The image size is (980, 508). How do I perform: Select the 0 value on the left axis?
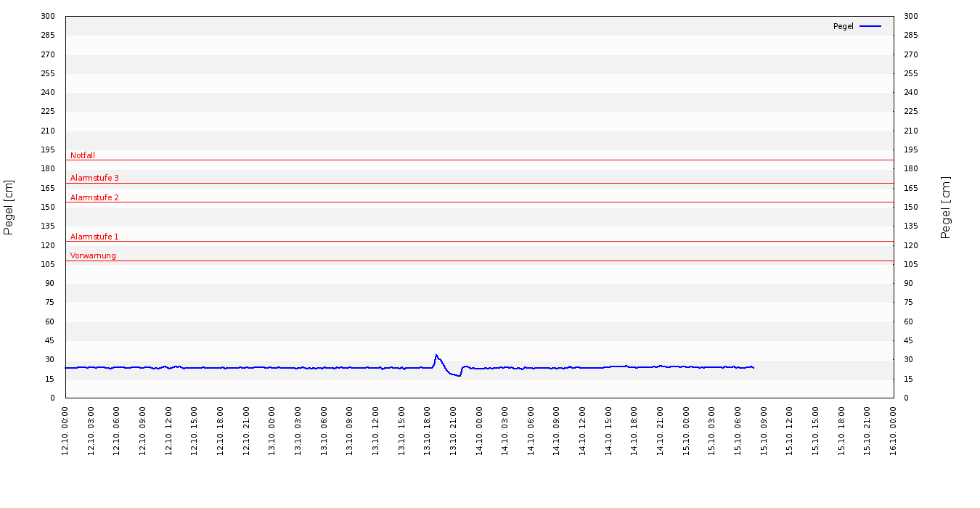pos(52,398)
